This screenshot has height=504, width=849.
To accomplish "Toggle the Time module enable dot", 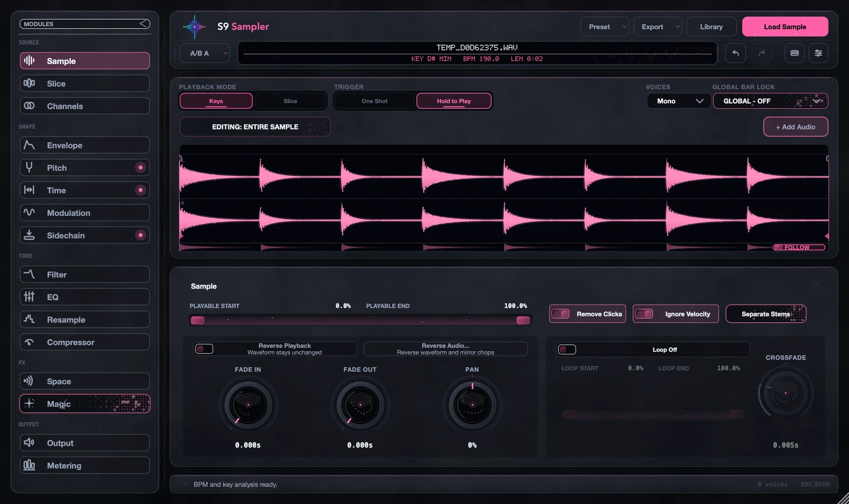I will (141, 190).
